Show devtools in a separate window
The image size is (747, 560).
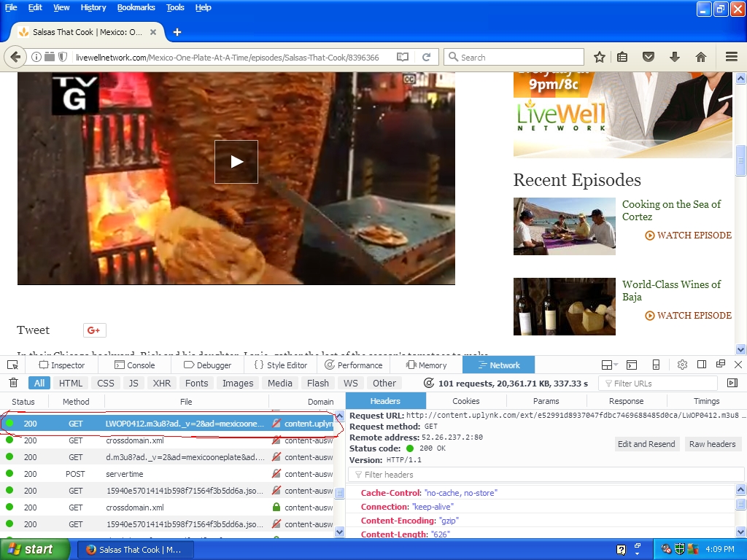click(x=720, y=365)
